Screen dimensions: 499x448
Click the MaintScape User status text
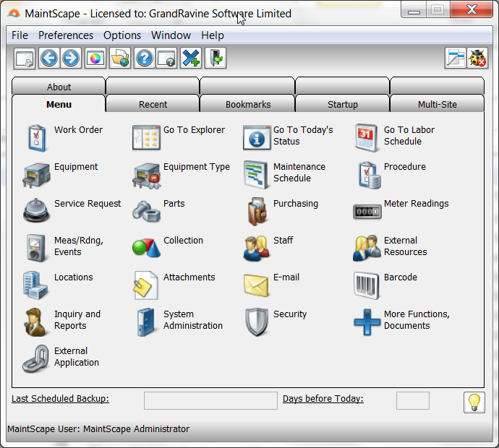click(x=98, y=429)
